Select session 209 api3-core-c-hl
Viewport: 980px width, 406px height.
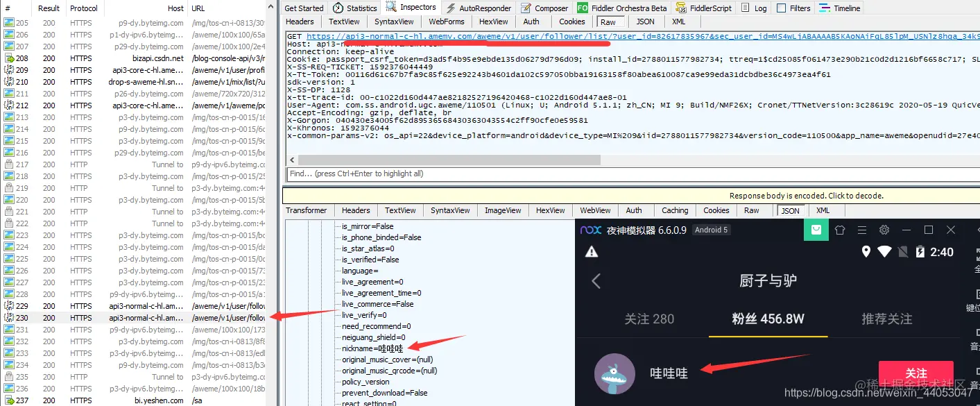(133, 70)
